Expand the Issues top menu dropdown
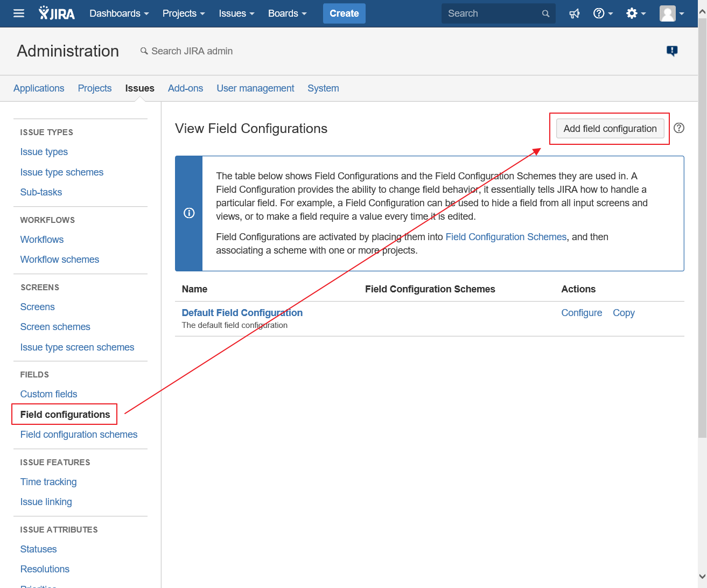The height and width of the screenshot is (588, 707). pos(236,13)
